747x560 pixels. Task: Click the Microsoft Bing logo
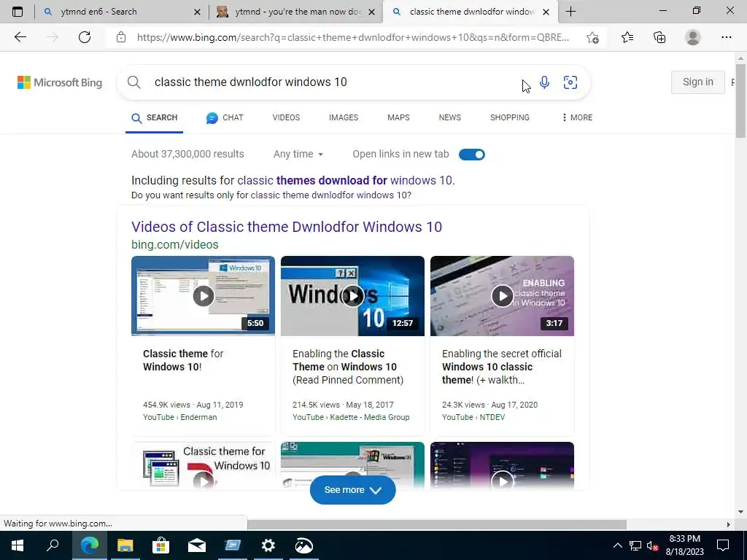pos(60,82)
